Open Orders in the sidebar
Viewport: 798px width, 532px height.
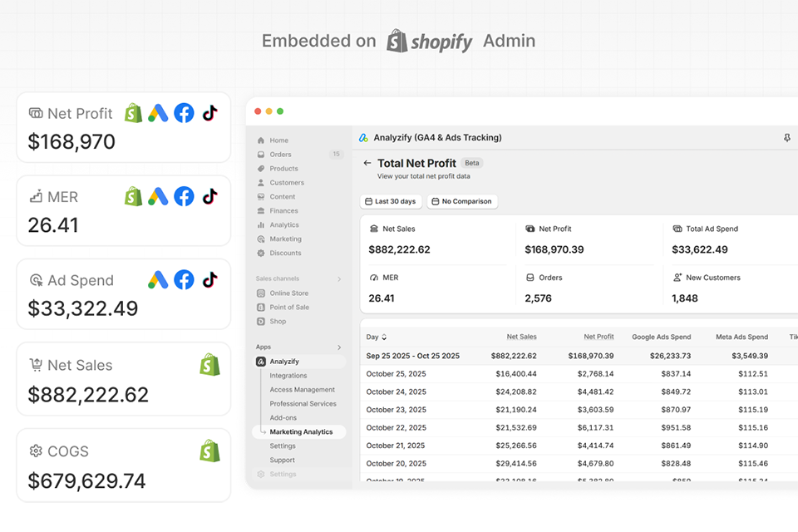click(x=280, y=155)
